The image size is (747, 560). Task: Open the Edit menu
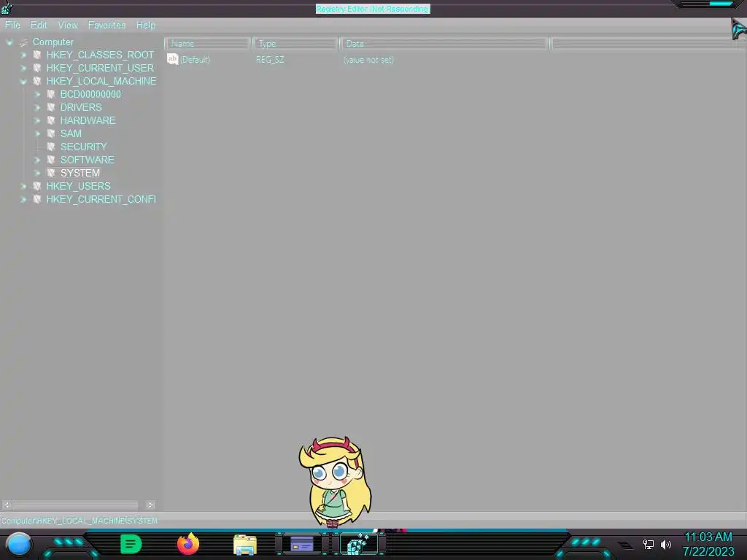39,26
